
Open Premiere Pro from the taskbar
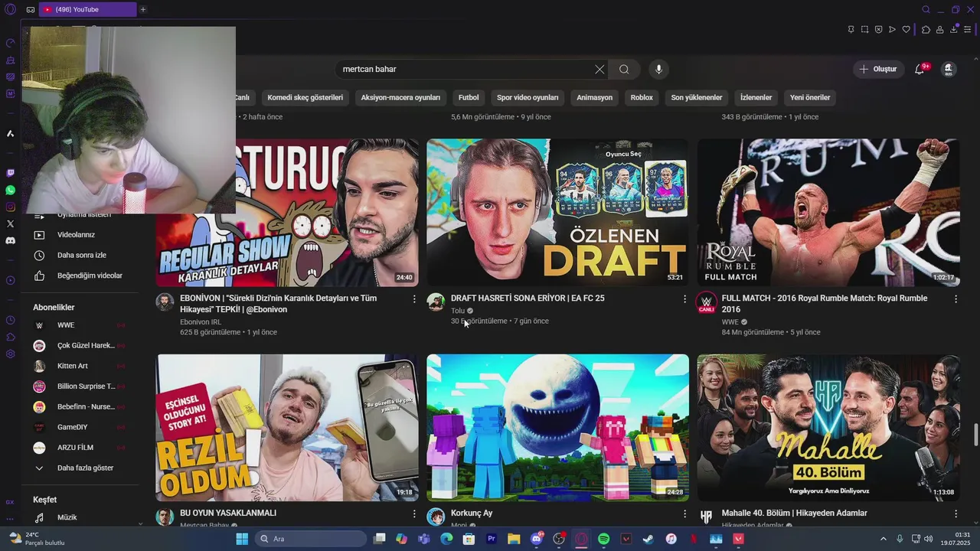tap(492, 539)
